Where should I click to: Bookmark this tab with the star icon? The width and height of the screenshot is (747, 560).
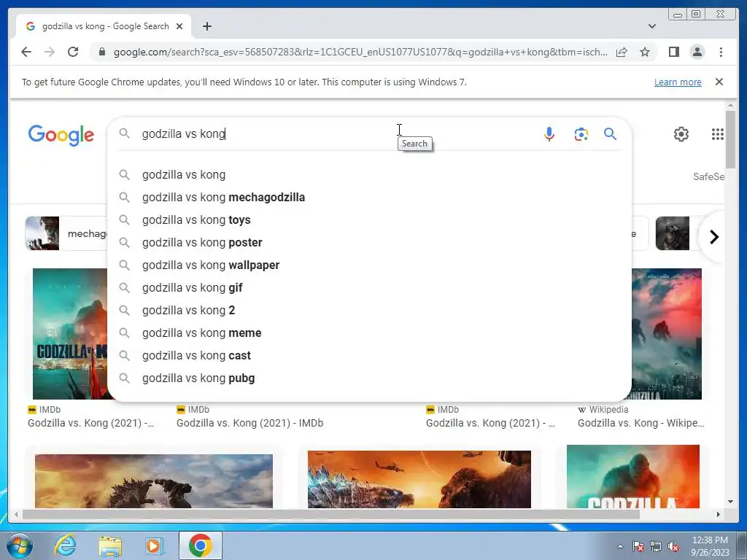pyautogui.click(x=645, y=52)
